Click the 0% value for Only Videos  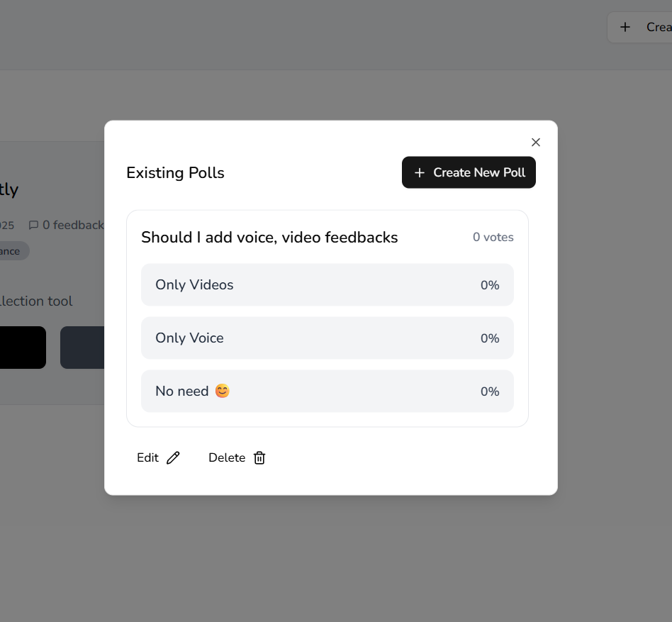(x=490, y=285)
